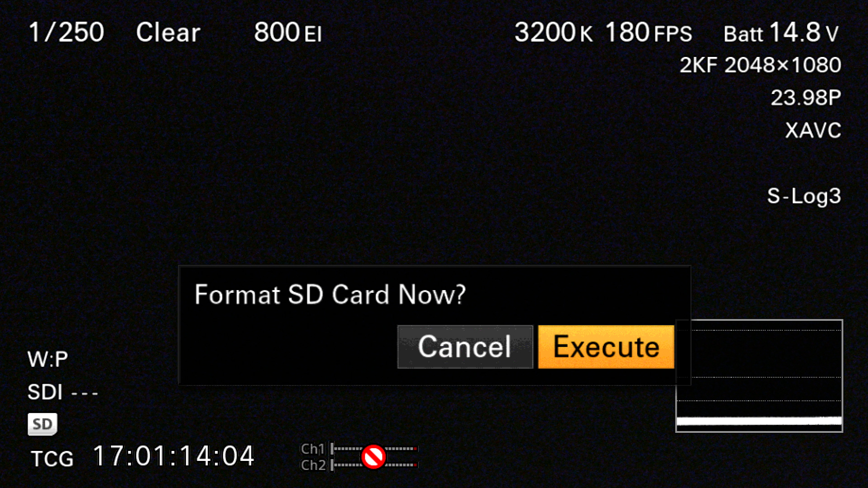868x488 pixels.
Task: Toggle the S-Log3 gamma setting
Action: [805, 196]
